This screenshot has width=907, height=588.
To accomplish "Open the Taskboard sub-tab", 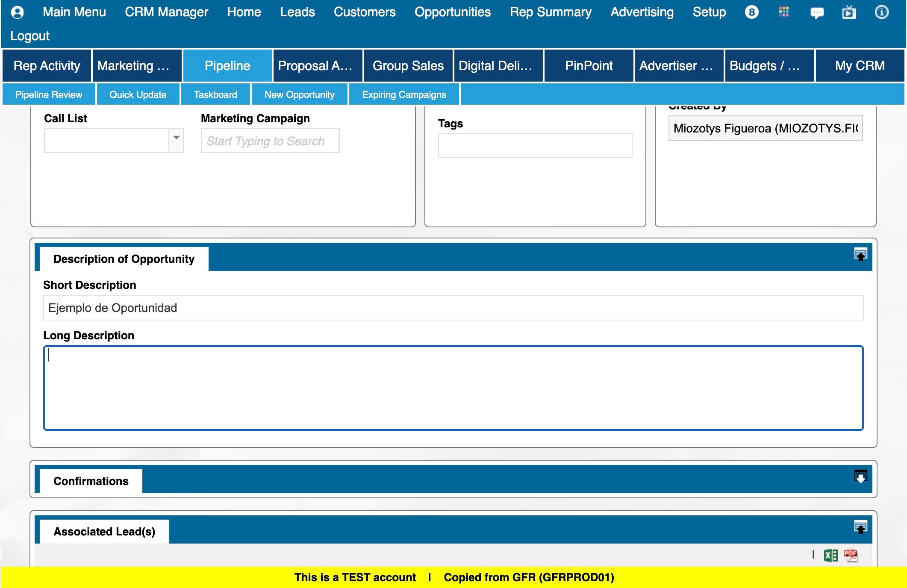I will click(x=215, y=94).
